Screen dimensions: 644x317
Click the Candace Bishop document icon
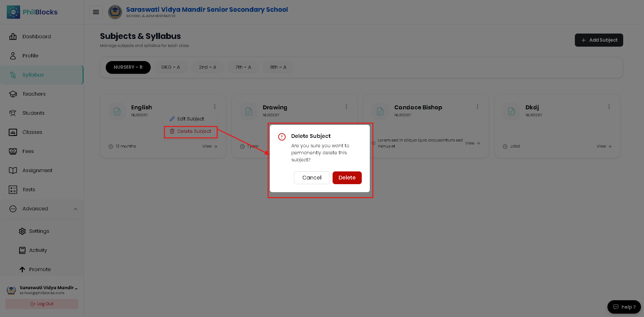click(380, 111)
